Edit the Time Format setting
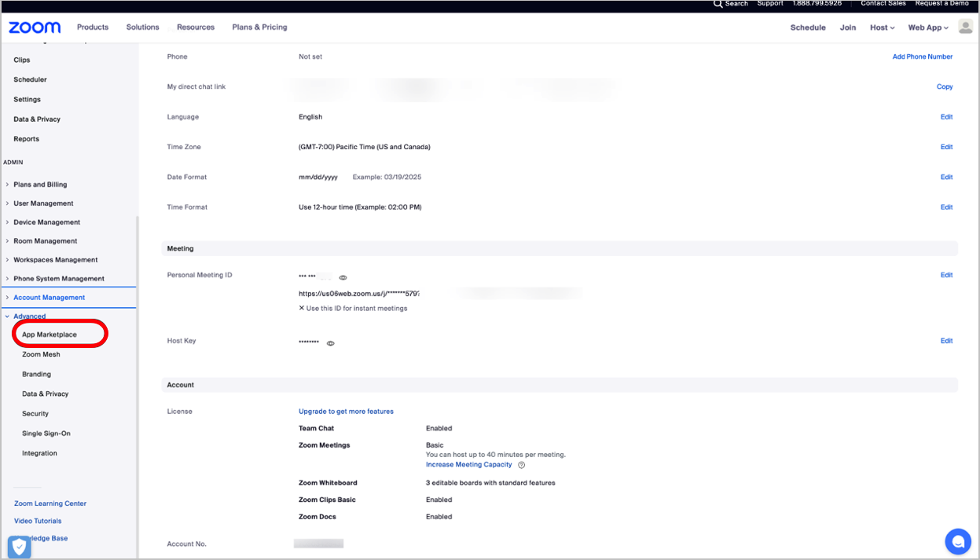The width and height of the screenshot is (980, 560). pos(946,207)
